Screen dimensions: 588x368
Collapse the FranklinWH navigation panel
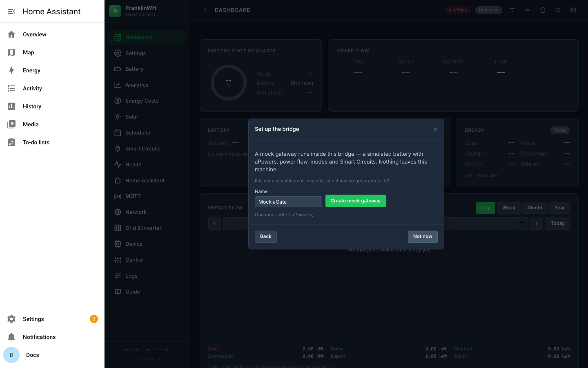147,359
